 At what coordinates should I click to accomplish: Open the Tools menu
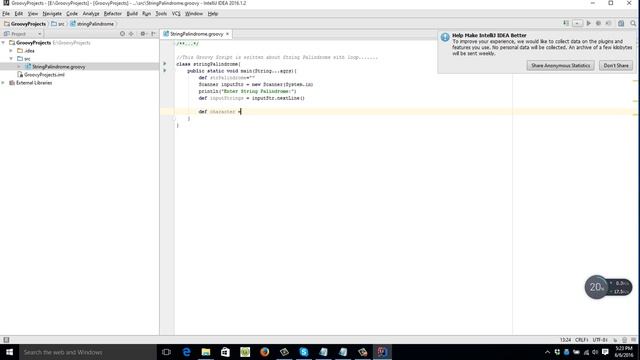pos(161,13)
